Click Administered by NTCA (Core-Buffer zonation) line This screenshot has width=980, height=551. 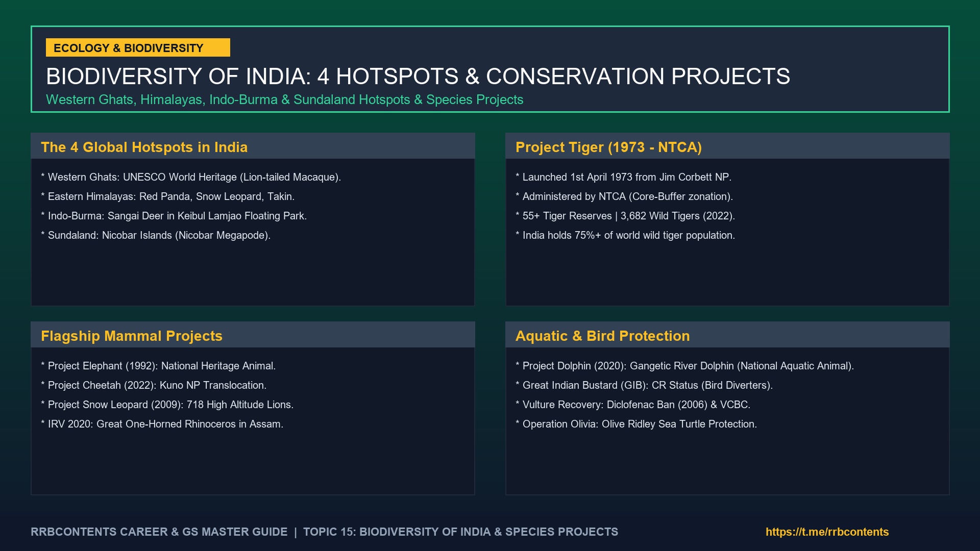pyautogui.click(x=624, y=196)
